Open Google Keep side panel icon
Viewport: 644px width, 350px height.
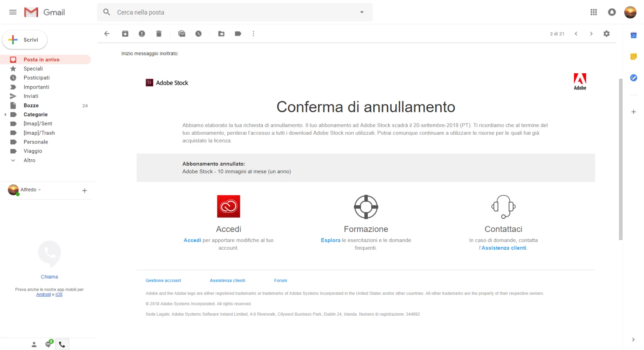634,57
